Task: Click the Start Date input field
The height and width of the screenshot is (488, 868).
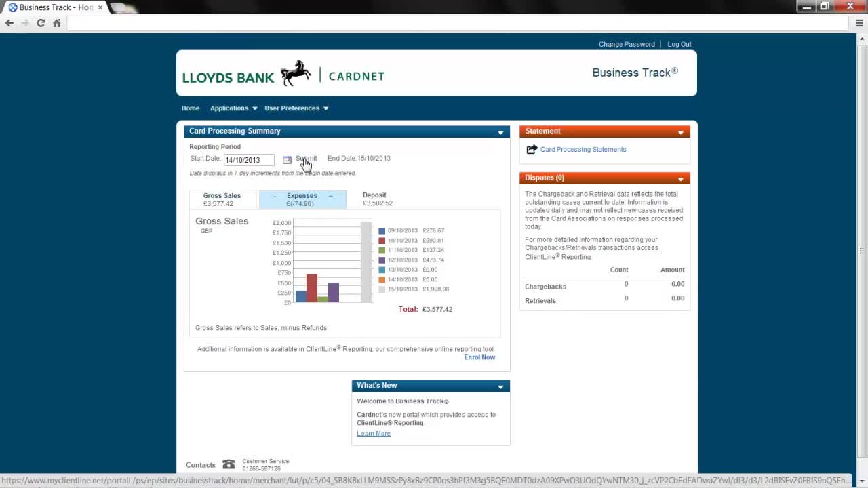Action: pos(249,160)
